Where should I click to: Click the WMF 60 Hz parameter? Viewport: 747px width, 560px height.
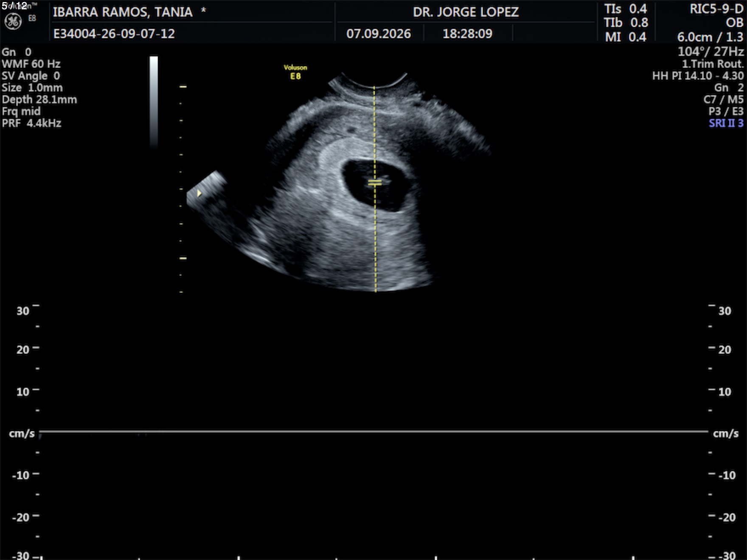[31, 64]
